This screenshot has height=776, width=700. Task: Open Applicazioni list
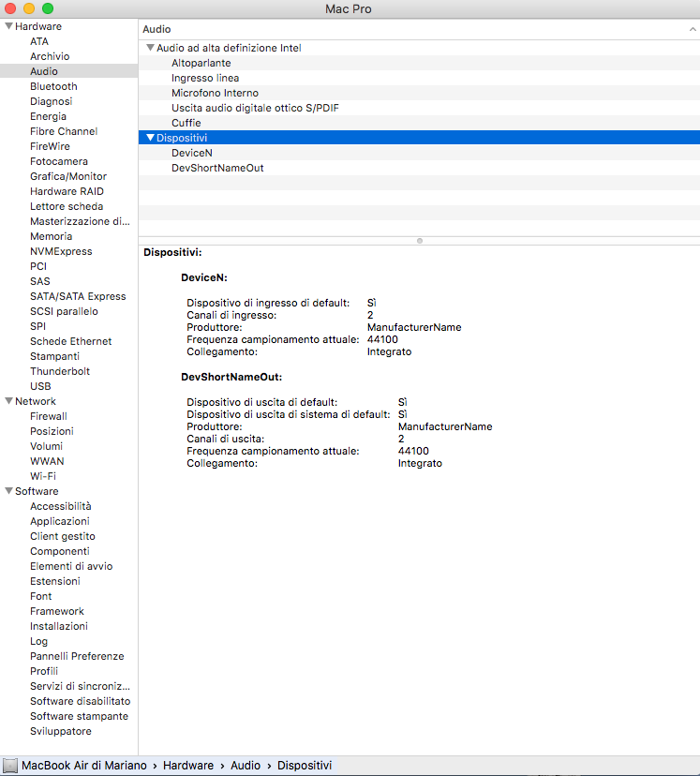(x=60, y=521)
